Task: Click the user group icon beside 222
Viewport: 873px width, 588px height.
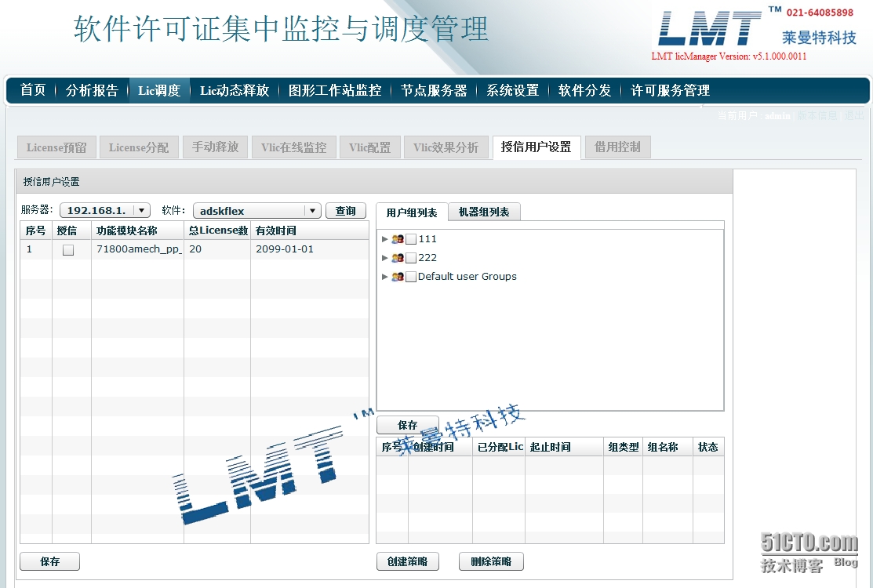Action: click(398, 258)
